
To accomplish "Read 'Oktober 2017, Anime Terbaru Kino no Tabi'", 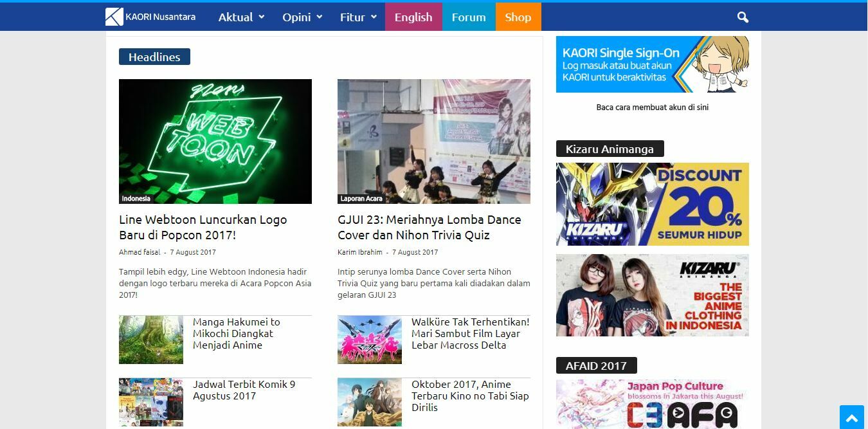I will pyautogui.click(x=471, y=396).
